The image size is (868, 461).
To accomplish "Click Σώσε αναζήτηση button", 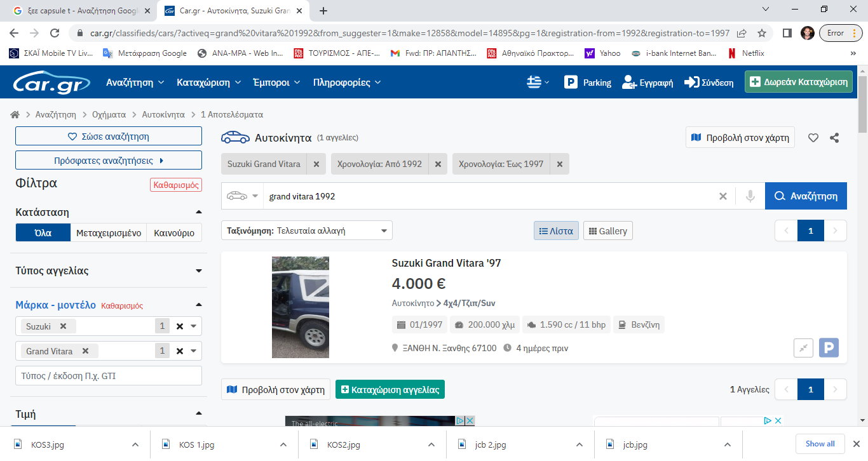I will pyautogui.click(x=109, y=137).
